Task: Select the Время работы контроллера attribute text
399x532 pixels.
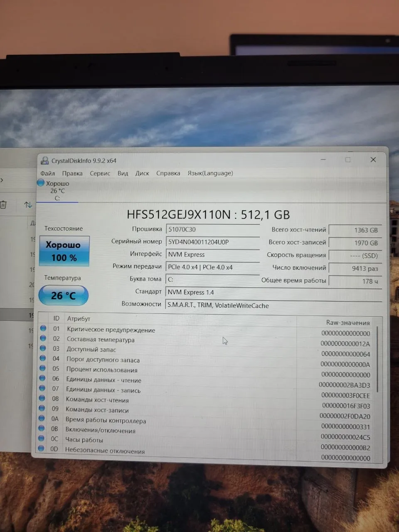Action: [106, 421]
